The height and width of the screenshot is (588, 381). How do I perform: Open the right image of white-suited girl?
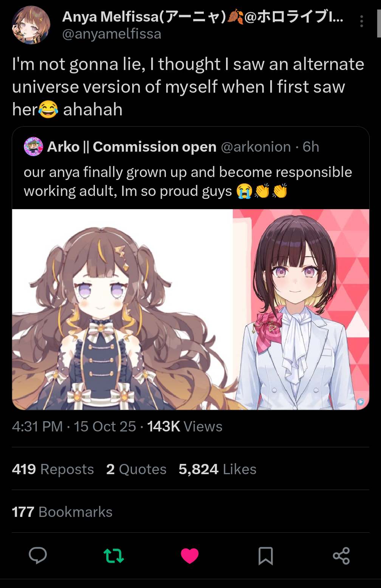pos(301,309)
